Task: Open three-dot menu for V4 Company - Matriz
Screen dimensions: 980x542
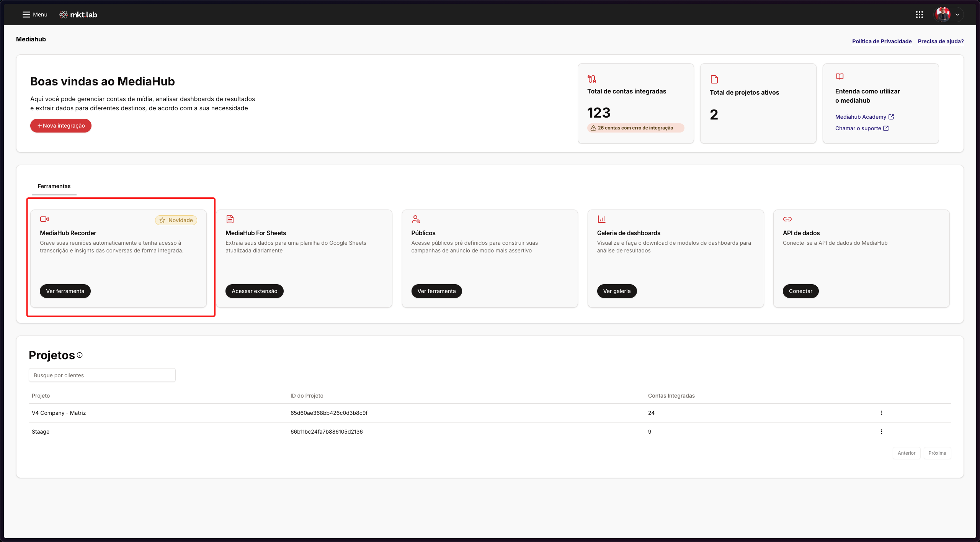Action: (881, 413)
